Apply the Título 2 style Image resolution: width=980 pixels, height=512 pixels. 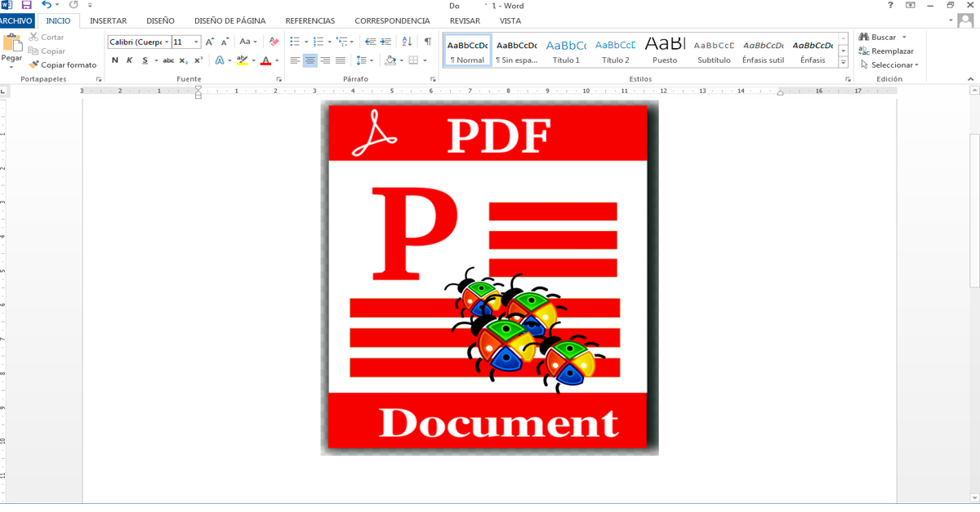616,51
